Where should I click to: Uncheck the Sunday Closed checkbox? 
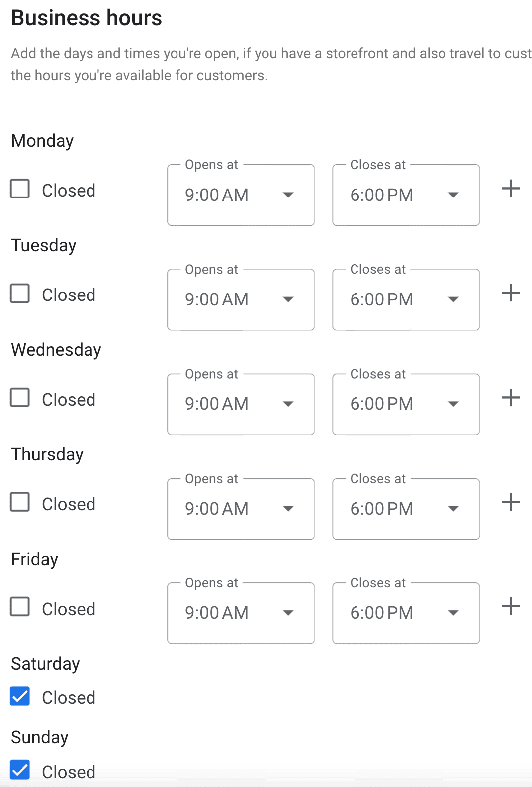pyautogui.click(x=20, y=770)
